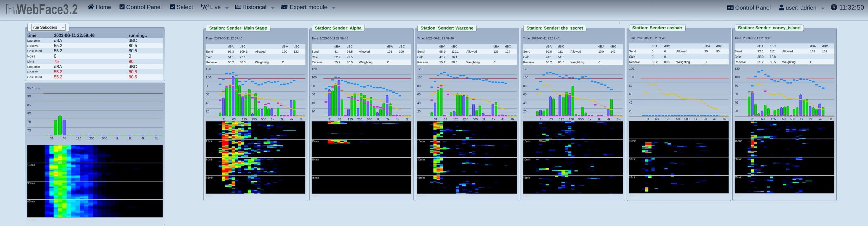Image resolution: width=868 pixels, height=226 pixels.
Task: Click the the_secret spectrum bar chart
Action: click(573, 94)
